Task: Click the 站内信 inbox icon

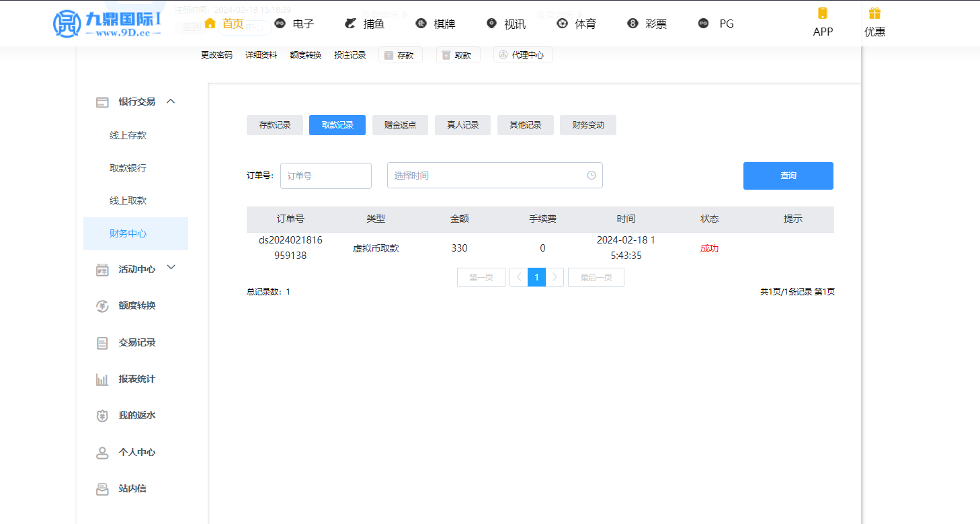Action: [x=102, y=489]
